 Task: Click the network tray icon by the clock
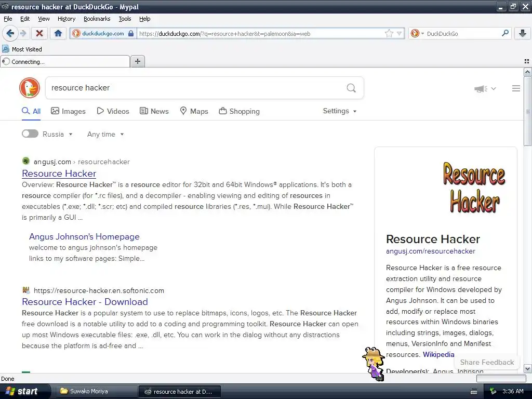(x=493, y=391)
